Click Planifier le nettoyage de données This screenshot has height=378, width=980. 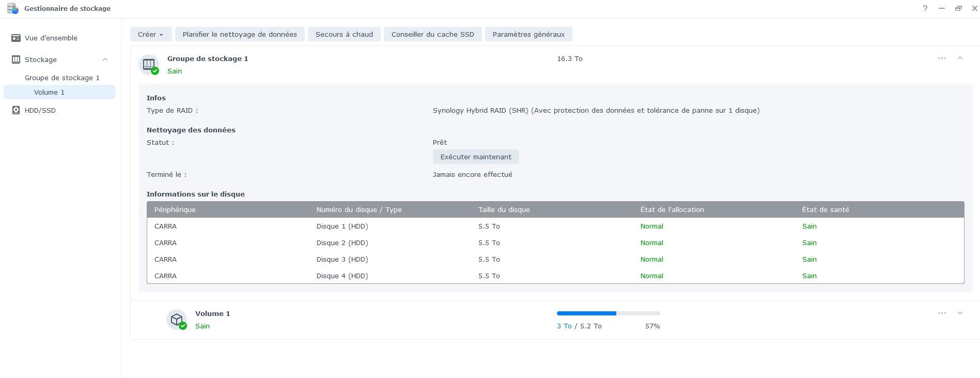point(240,34)
